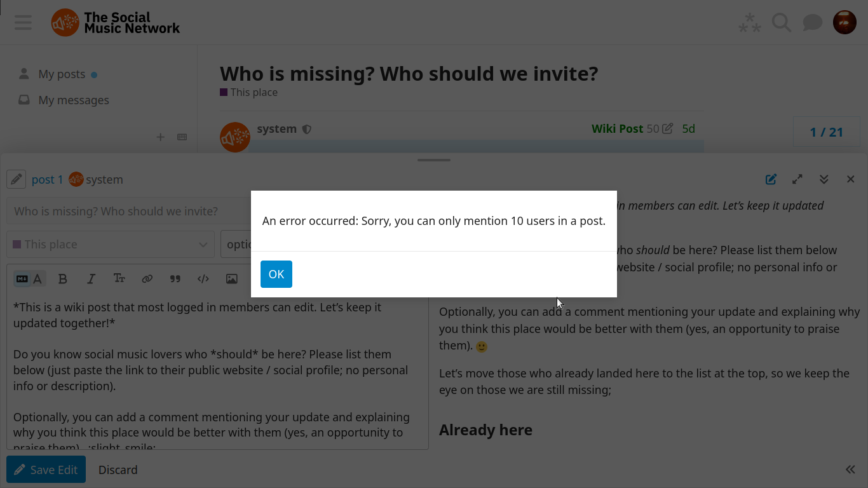This screenshot has width=868, height=488.
Task: Toggle the Markdown/rich text editor switch
Action: tap(29, 279)
